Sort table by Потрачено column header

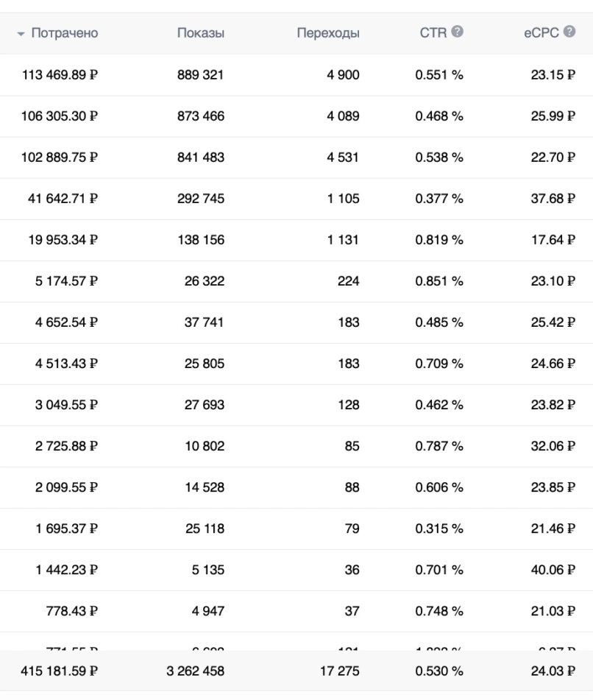tap(65, 33)
